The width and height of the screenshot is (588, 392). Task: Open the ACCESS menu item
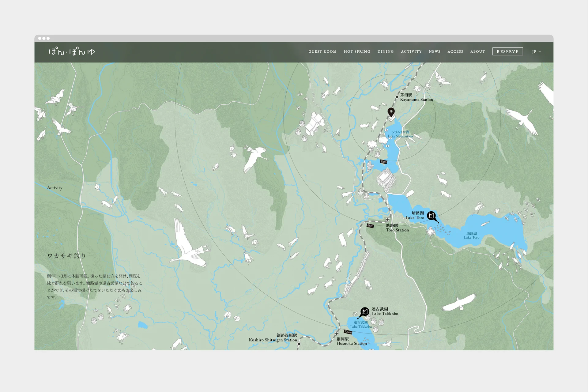click(x=455, y=51)
